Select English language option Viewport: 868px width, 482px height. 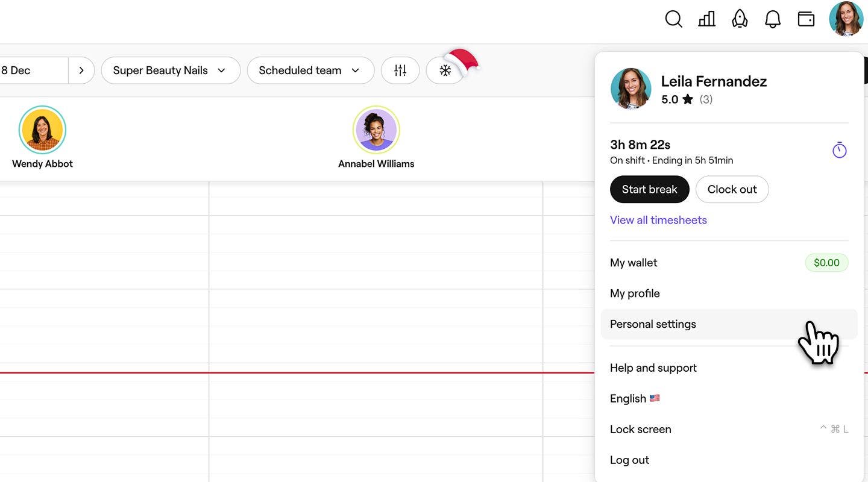point(635,398)
